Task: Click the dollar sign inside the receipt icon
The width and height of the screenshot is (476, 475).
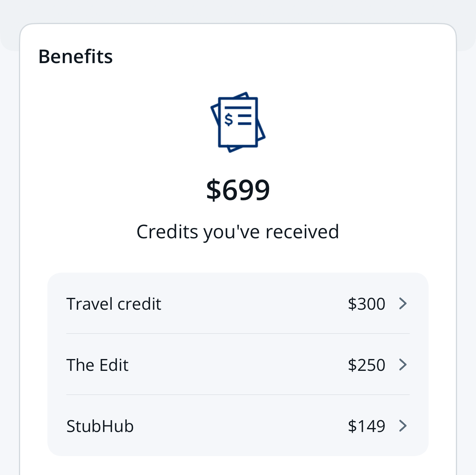Action: tap(229, 118)
